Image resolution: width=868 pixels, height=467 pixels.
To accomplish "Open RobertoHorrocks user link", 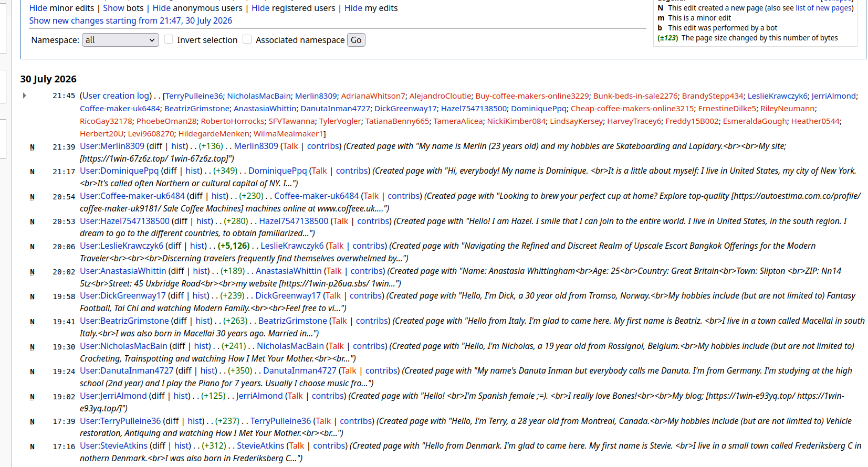I will pos(233,121).
